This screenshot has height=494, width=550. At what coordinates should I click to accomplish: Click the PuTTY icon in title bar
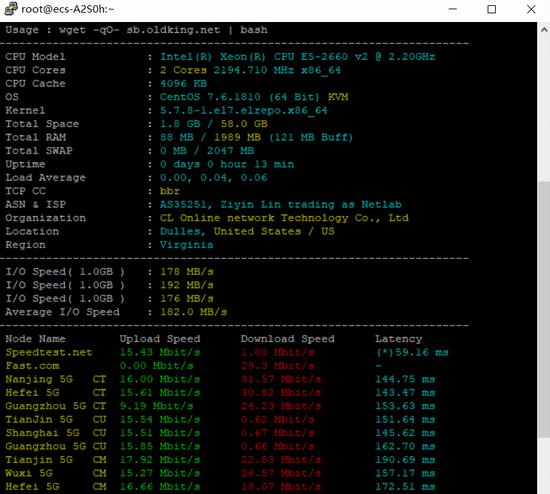click(x=11, y=9)
